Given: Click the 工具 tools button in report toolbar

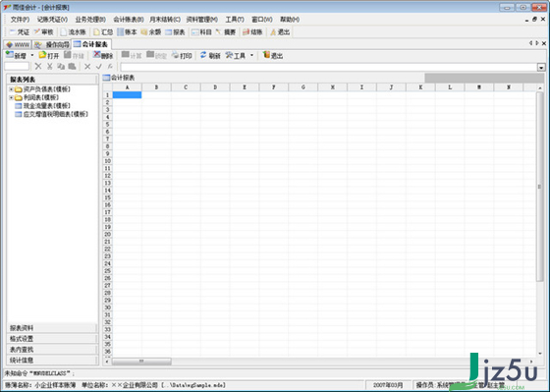Looking at the screenshot, I should point(236,55).
